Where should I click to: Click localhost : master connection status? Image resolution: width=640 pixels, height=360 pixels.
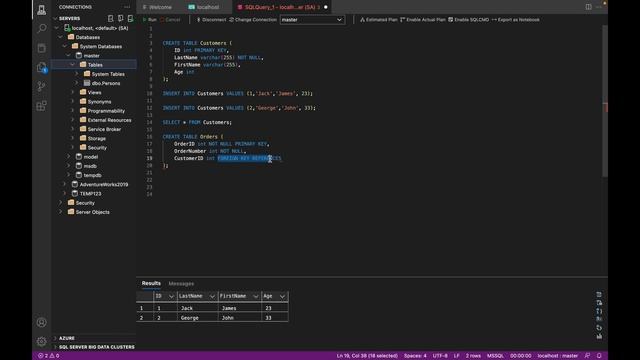coord(558,356)
